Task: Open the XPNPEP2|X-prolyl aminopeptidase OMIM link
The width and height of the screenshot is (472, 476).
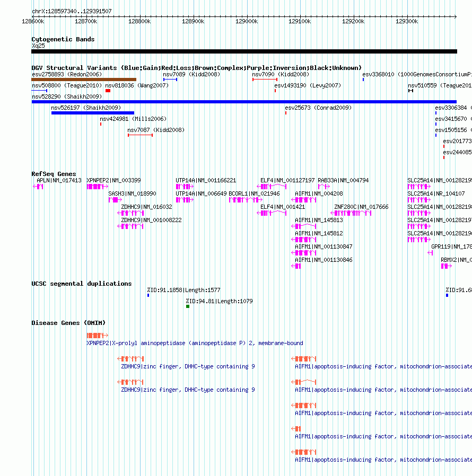Action: pos(195,343)
